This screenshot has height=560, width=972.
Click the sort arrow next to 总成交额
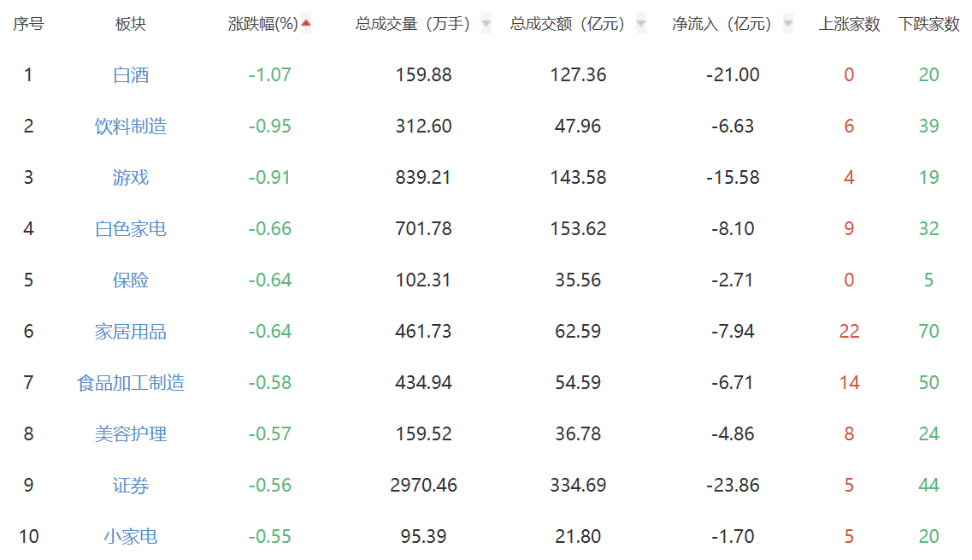click(641, 24)
